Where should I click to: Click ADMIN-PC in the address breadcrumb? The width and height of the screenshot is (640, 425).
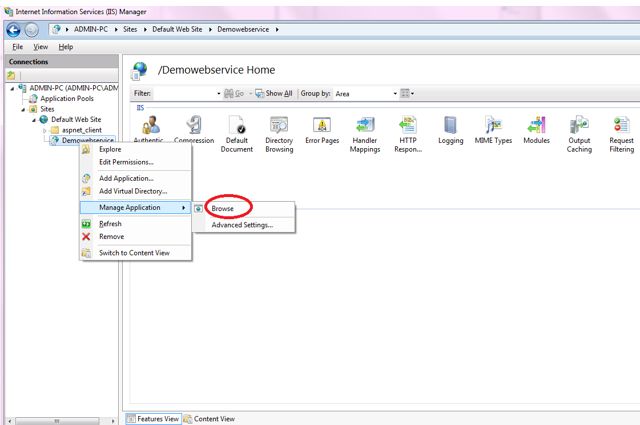(x=91, y=29)
